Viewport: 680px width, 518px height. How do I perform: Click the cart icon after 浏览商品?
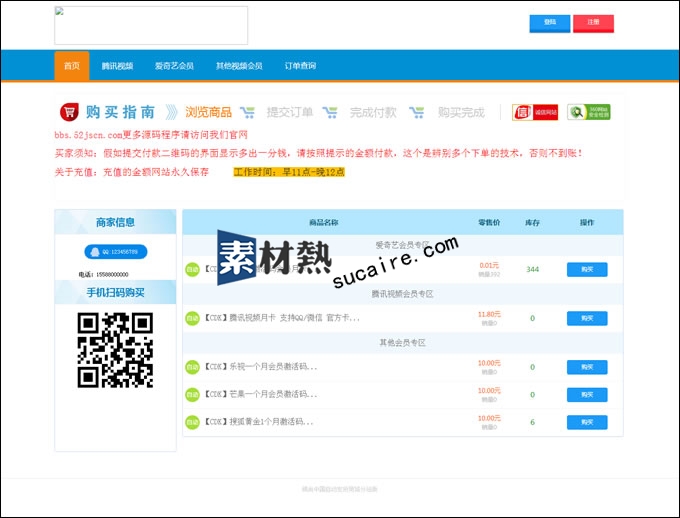point(247,112)
